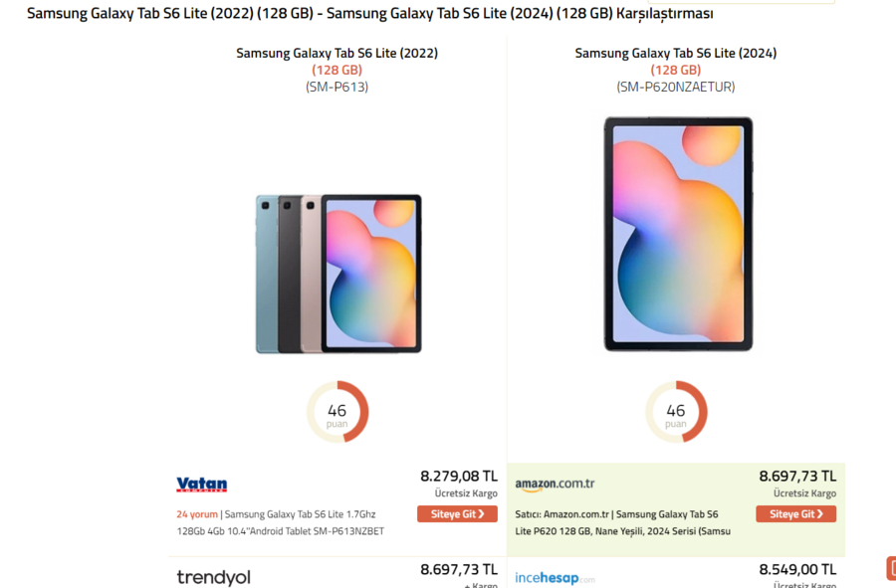Image resolution: width=896 pixels, height=588 pixels.
Task: Click the SM-P620NZAETUR model code text
Action: (x=676, y=87)
